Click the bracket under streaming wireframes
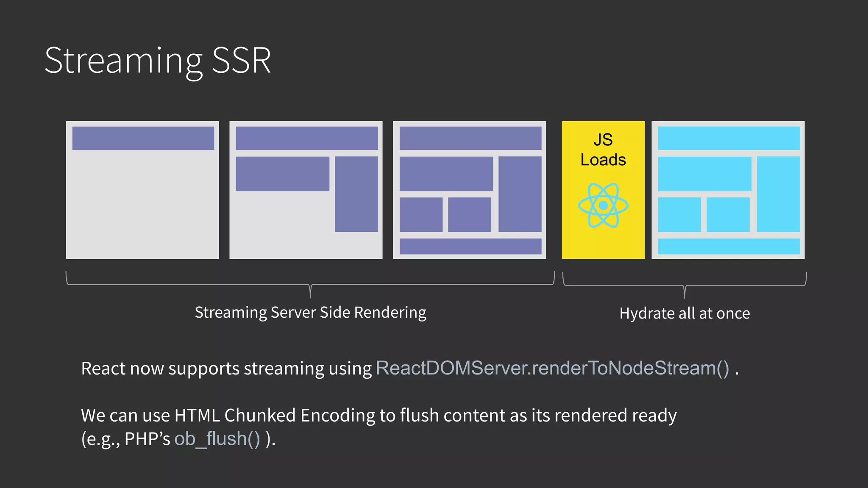The width and height of the screenshot is (868, 488). (310, 284)
